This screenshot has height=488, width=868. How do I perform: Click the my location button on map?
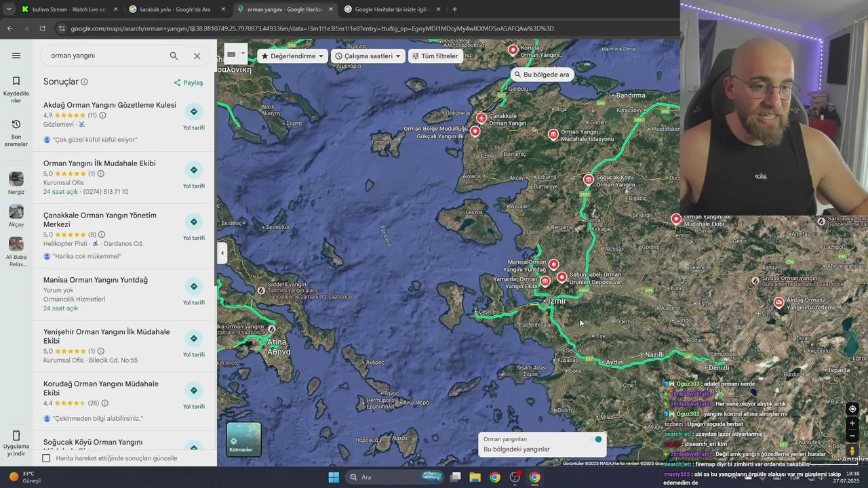click(852, 409)
